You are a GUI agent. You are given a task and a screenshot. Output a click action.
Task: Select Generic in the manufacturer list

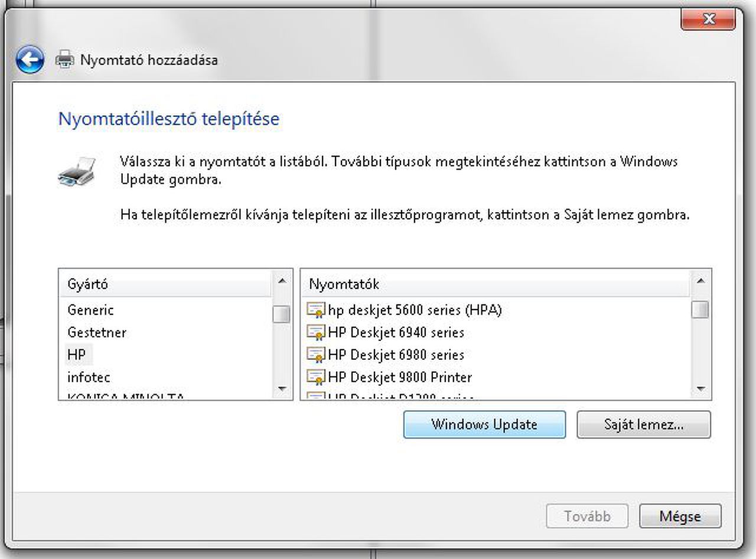click(x=90, y=310)
